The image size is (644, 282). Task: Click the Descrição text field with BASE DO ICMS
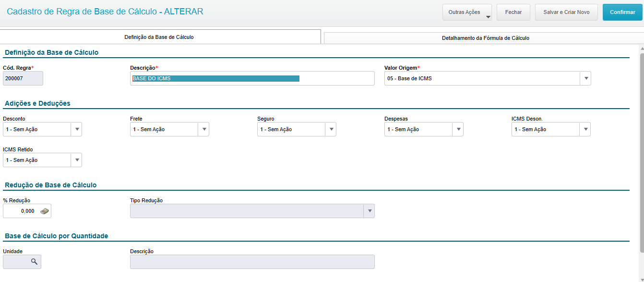point(252,78)
